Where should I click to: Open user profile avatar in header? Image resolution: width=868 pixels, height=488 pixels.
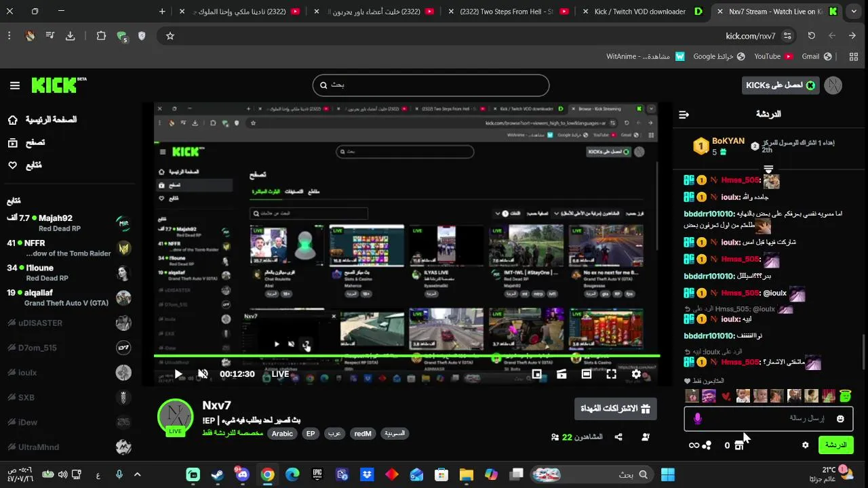(833, 85)
